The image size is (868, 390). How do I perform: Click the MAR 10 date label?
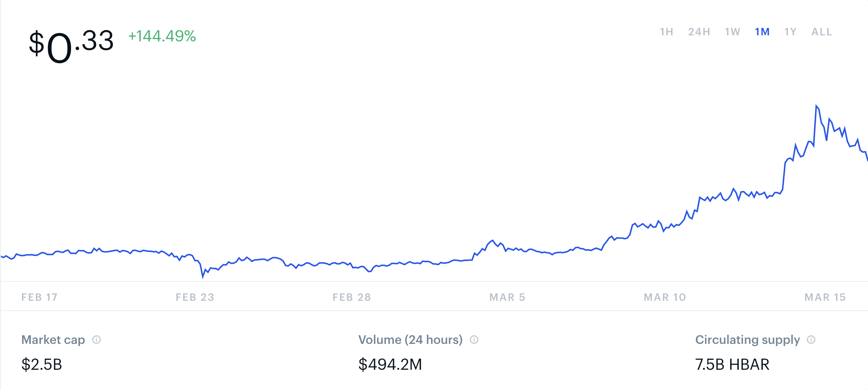(x=665, y=297)
